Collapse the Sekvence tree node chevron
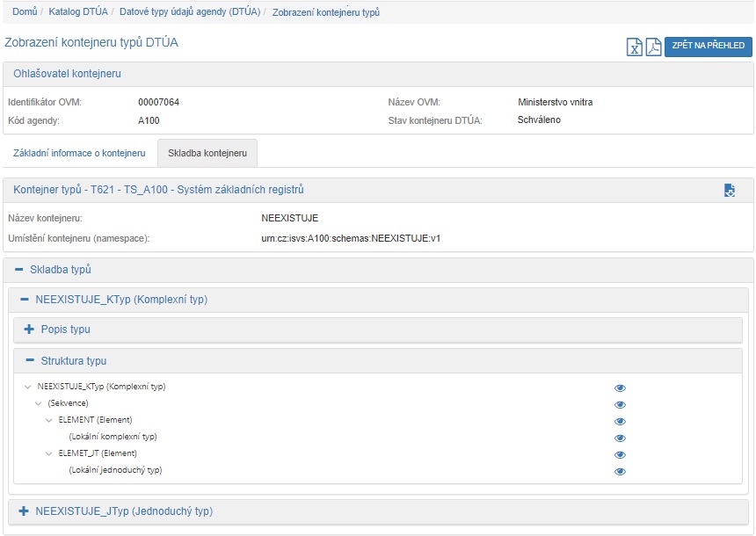The height and width of the screenshot is (536, 756). click(x=39, y=403)
